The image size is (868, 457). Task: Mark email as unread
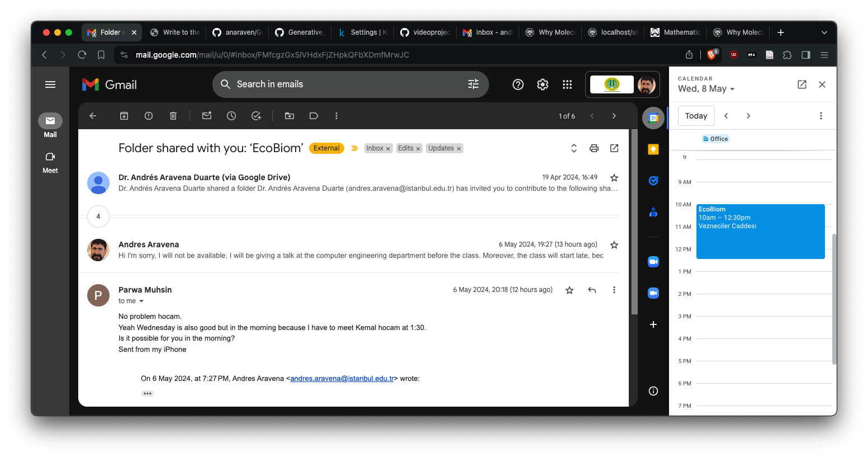click(207, 116)
